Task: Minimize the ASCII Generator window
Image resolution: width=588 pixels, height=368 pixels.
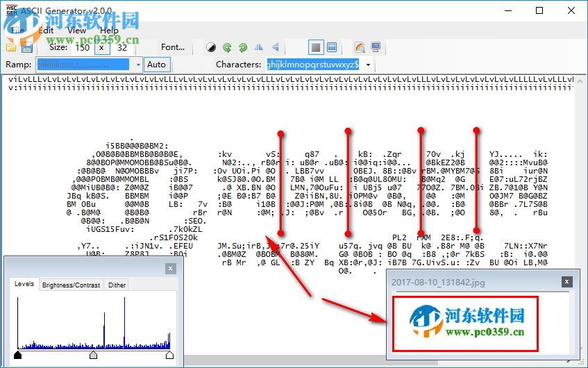Action: (508, 10)
